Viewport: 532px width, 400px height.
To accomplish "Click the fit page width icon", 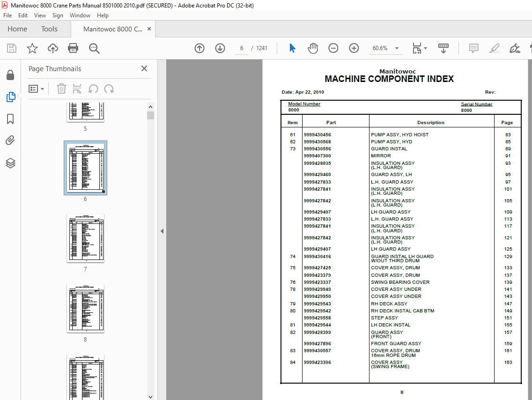I will pos(417,48).
